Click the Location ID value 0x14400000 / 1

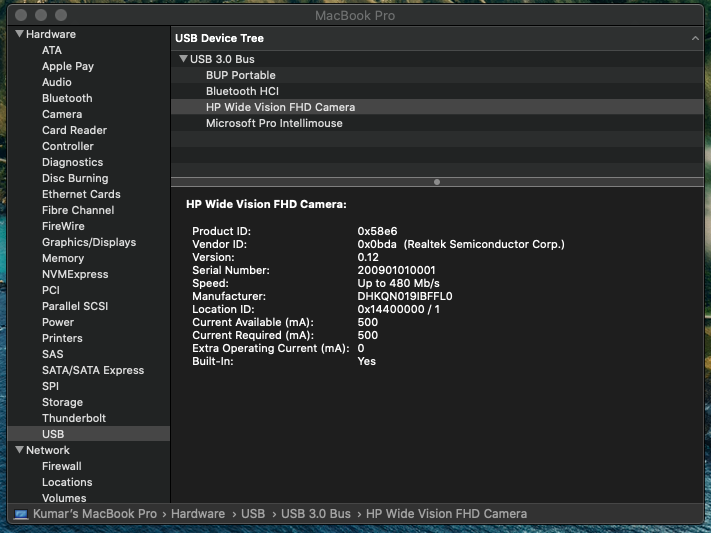click(399, 309)
